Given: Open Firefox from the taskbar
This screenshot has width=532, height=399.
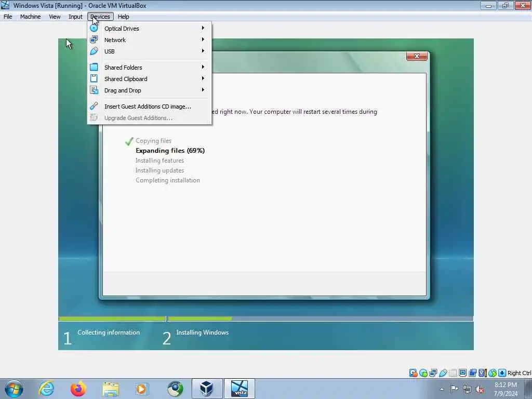Looking at the screenshot, I should coord(78,389).
